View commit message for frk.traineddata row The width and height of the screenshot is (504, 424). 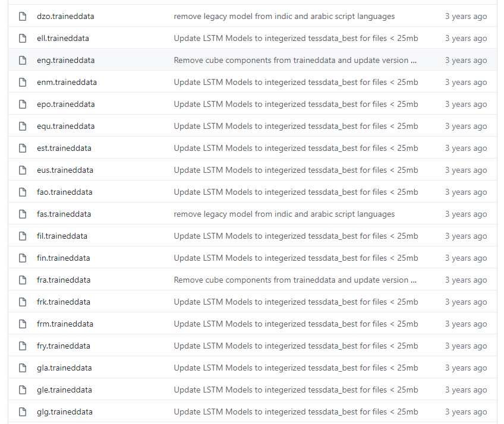point(296,302)
